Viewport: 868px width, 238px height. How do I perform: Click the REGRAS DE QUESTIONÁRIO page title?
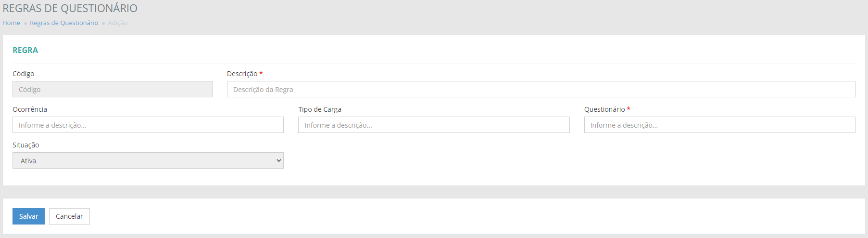[x=70, y=8]
